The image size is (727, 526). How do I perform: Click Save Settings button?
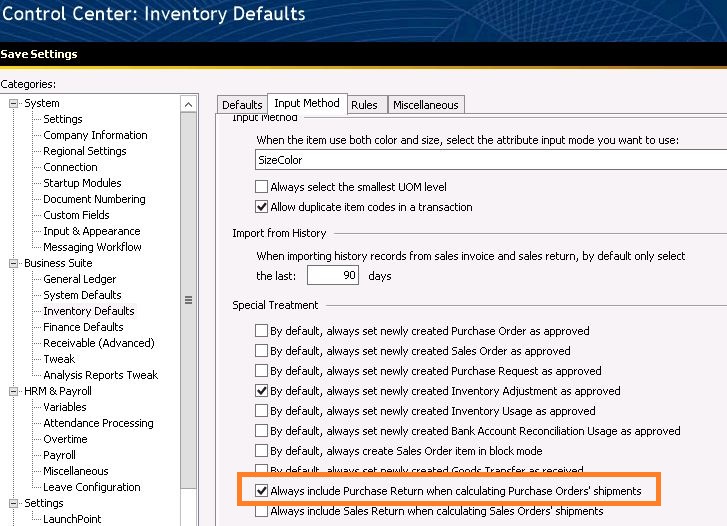(39, 54)
